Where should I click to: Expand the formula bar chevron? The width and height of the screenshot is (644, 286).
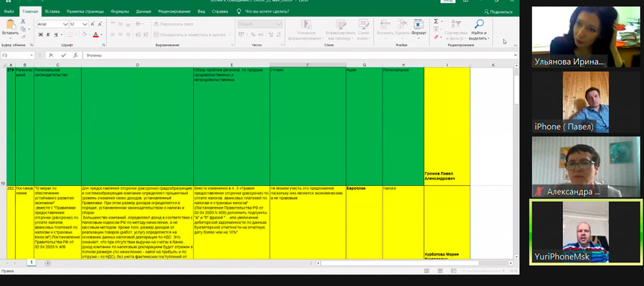click(x=515, y=55)
